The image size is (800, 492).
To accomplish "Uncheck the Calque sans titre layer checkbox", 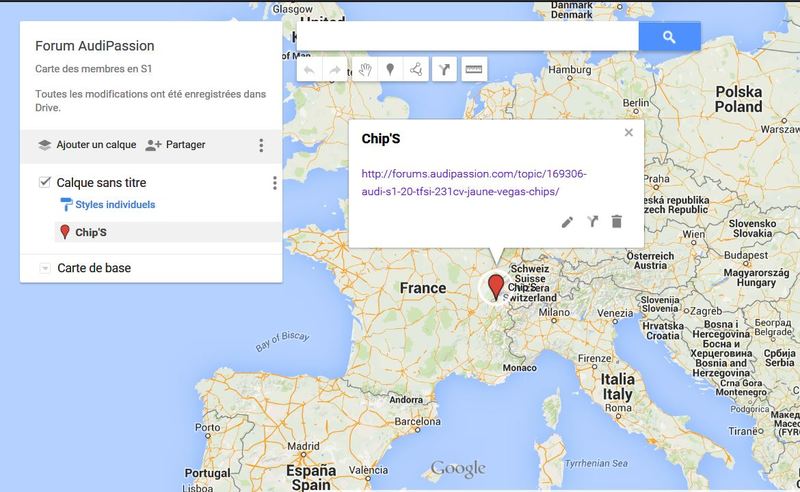I will 45,182.
